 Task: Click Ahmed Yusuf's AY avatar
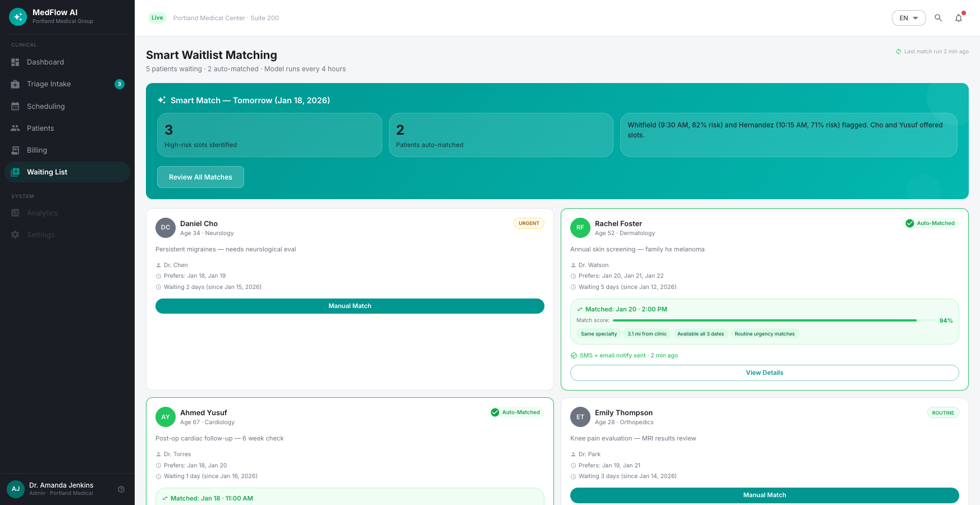pyautogui.click(x=166, y=417)
